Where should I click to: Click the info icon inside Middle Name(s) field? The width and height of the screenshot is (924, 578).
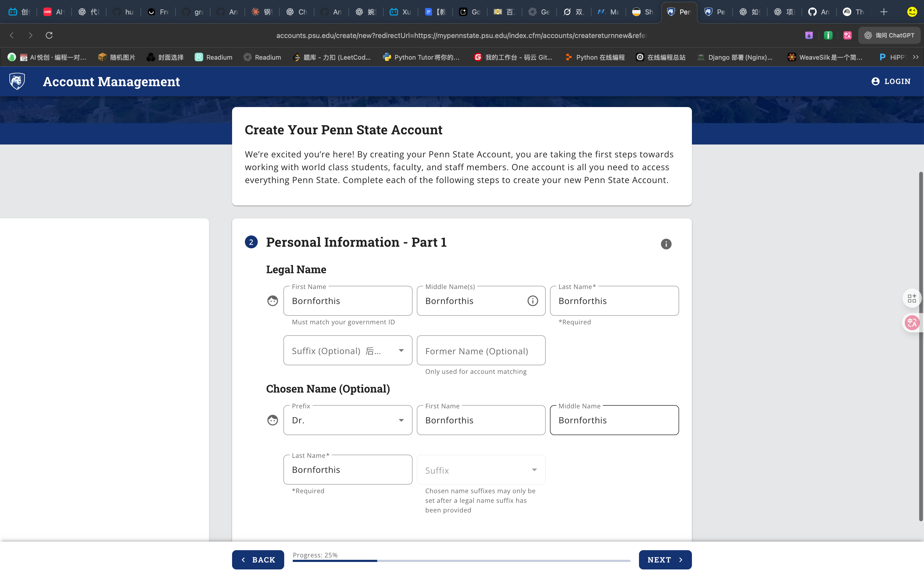click(x=533, y=301)
